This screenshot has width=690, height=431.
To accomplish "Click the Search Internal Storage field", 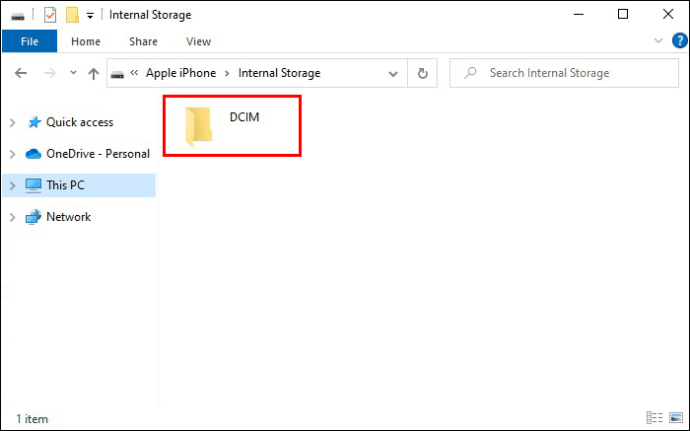I will coord(564,73).
